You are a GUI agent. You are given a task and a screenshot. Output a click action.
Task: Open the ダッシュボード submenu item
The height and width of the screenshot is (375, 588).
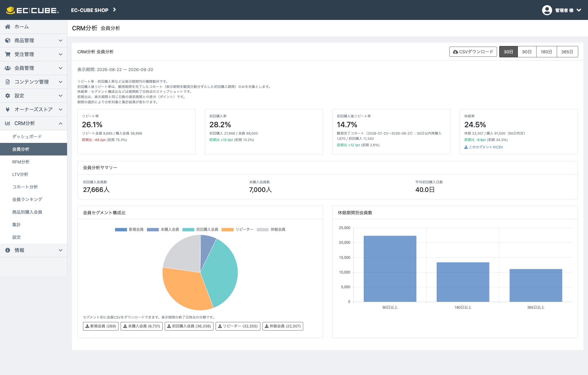(x=34, y=137)
